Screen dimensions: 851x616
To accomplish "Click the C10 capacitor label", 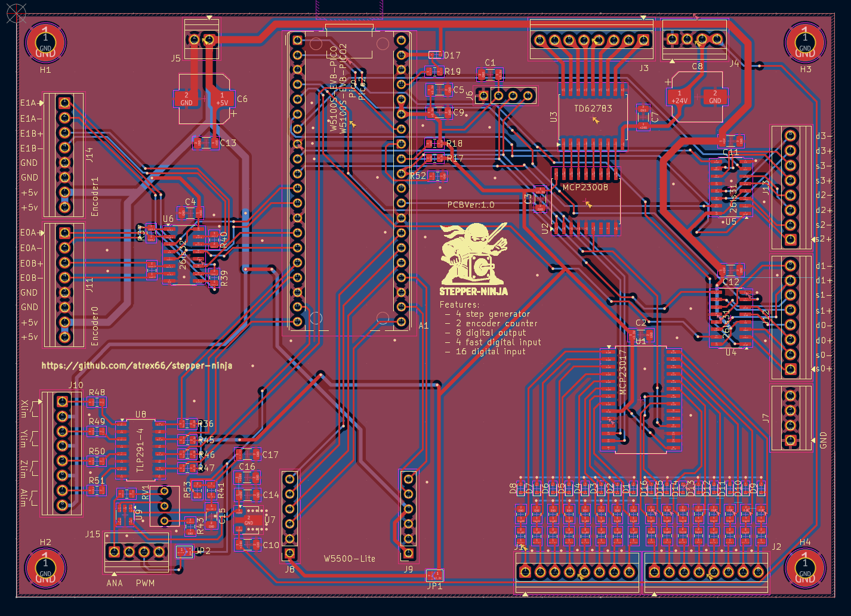I will pyautogui.click(x=271, y=545).
